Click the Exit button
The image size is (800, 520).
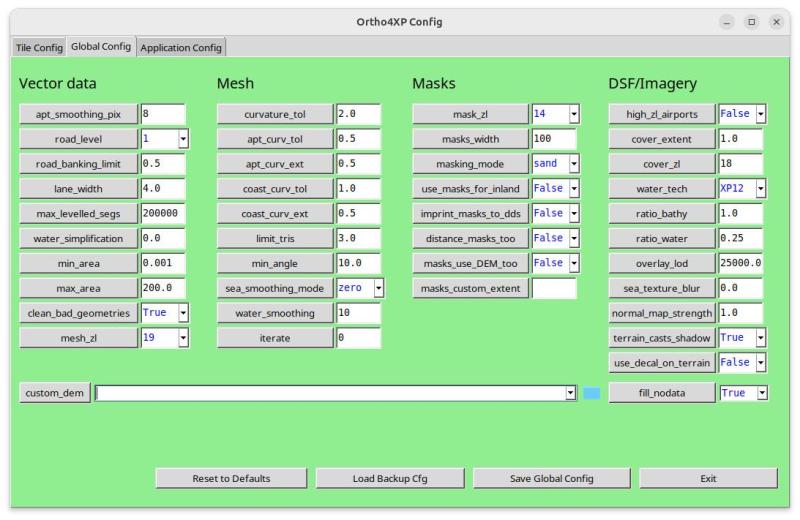(708, 479)
